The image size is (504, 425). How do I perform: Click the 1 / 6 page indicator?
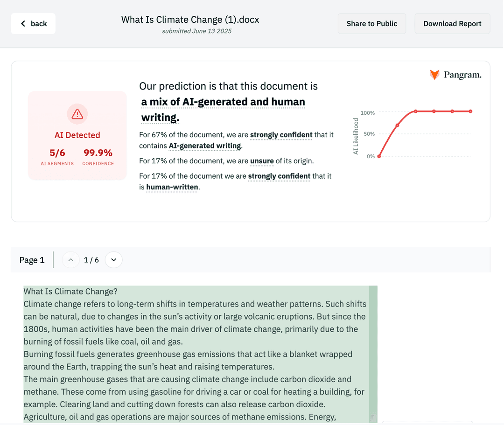[92, 259]
